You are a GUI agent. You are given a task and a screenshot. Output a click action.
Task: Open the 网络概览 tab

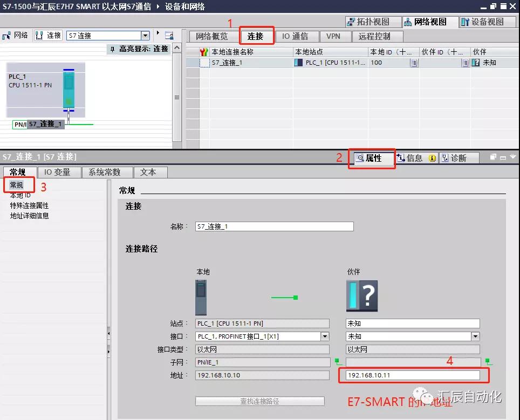pos(212,36)
